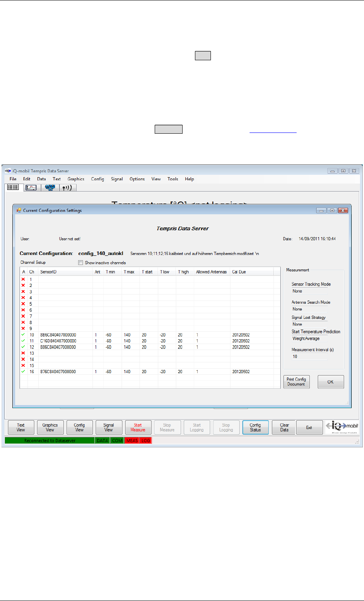Click the T start column header
This screenshot has width=364, height=601.
[x=149, y=272]
